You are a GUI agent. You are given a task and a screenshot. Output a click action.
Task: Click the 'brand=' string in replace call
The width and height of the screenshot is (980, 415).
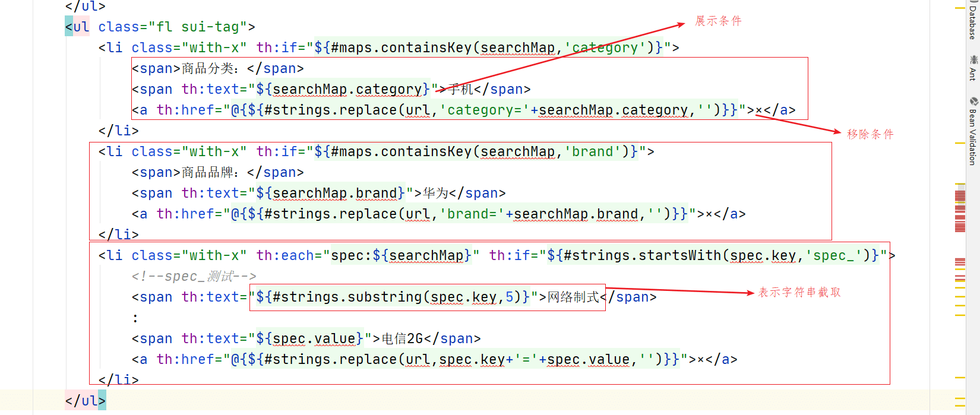(472, 214)
